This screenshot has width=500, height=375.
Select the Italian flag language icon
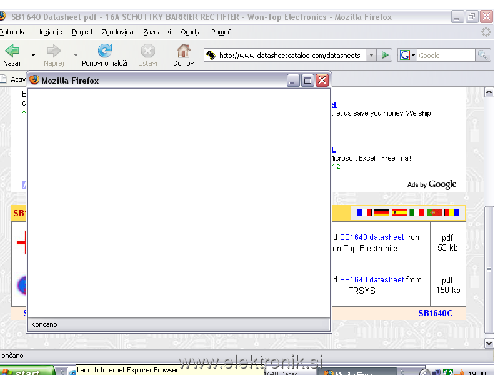(417, 212)
